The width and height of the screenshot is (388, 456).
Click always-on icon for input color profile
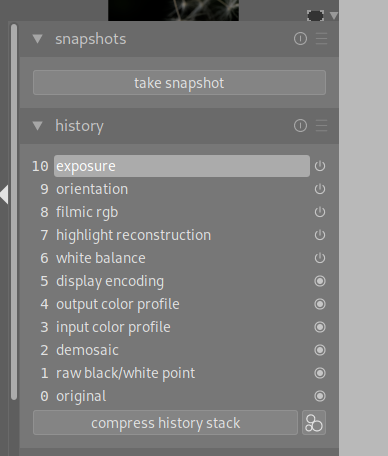pyautogui.click(x=320, y=327)
